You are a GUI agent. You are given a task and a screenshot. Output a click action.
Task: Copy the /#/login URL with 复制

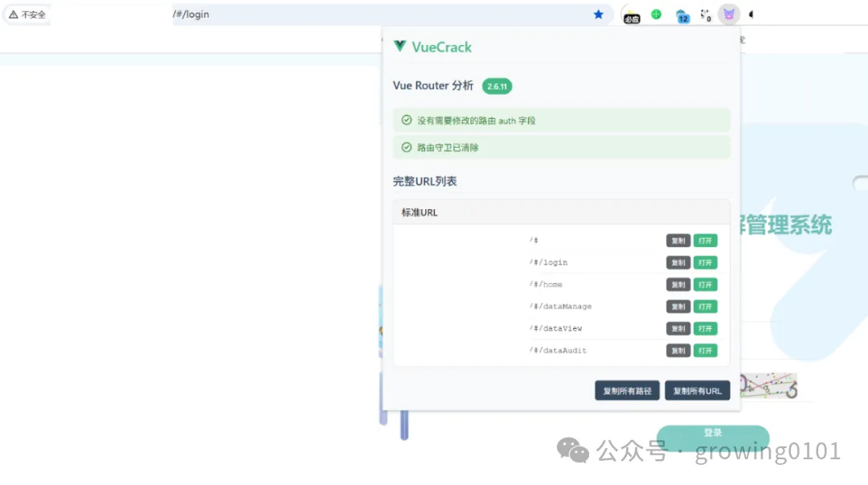678,262
